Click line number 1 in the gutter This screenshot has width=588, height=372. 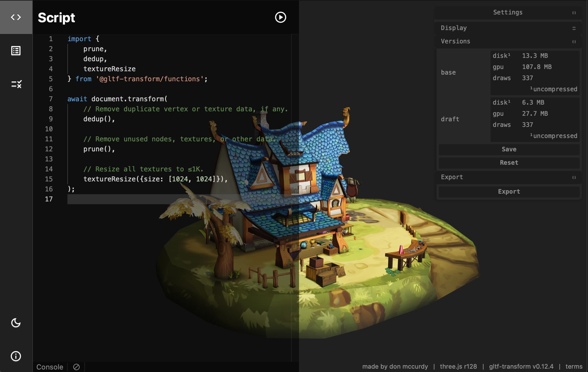pyautogui.click(x=51, y=39)
